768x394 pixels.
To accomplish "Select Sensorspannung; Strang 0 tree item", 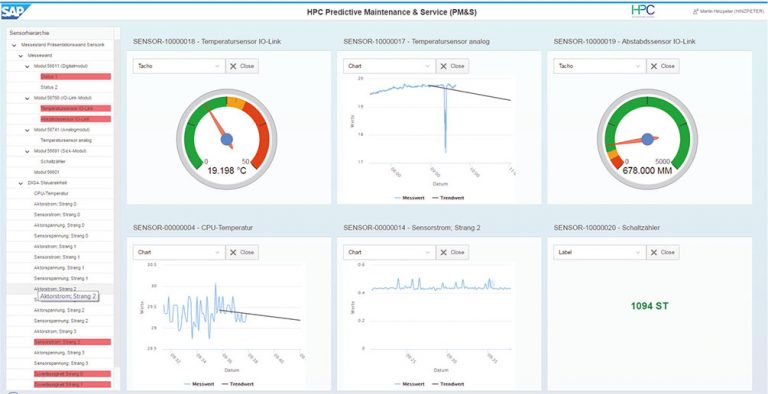I will [x=61, y=236].
